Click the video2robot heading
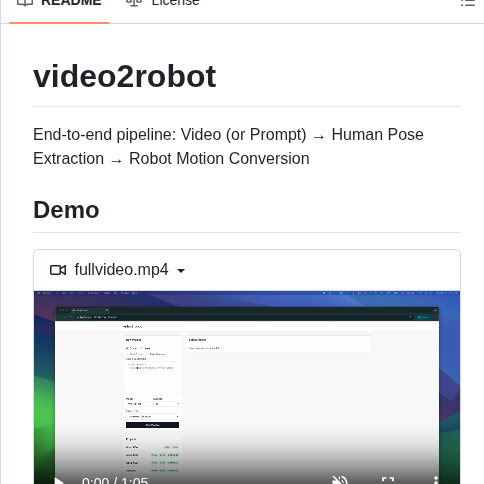The height and width of the screenshot is (484, 484). [125, 77]
